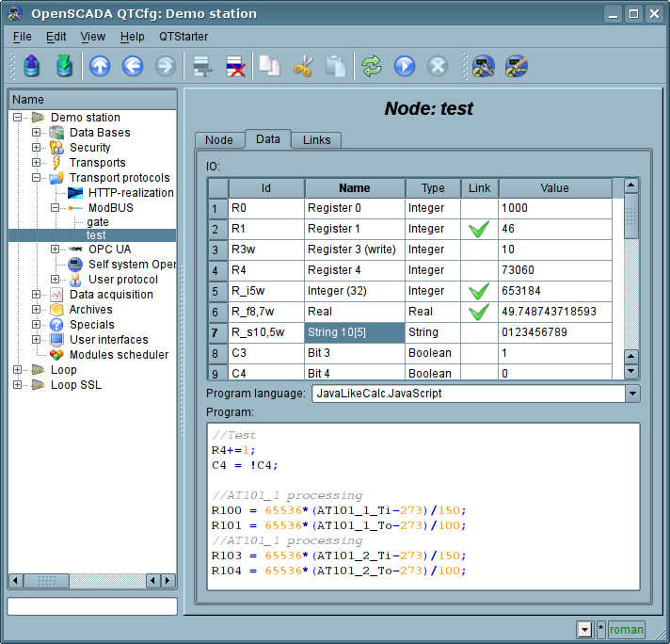This screenshot has height=644, width=670.
Task: Select the gate item under ModBUS
Action: point(98,222)
